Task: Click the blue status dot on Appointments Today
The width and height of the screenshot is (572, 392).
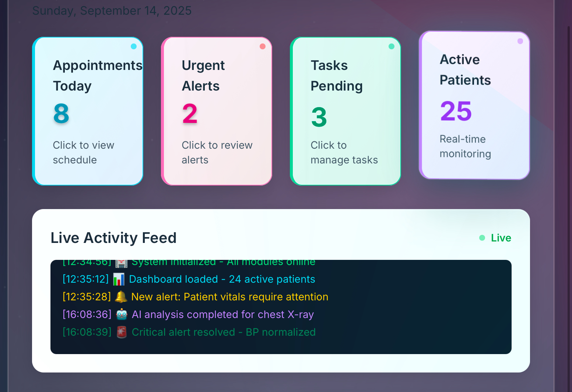Action: 134,46
